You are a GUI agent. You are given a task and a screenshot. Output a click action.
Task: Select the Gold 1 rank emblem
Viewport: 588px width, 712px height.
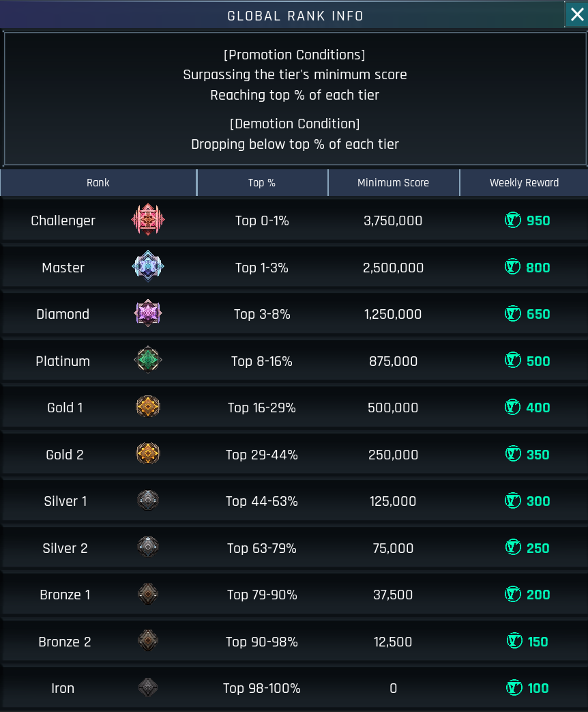(x=148, y=407)
